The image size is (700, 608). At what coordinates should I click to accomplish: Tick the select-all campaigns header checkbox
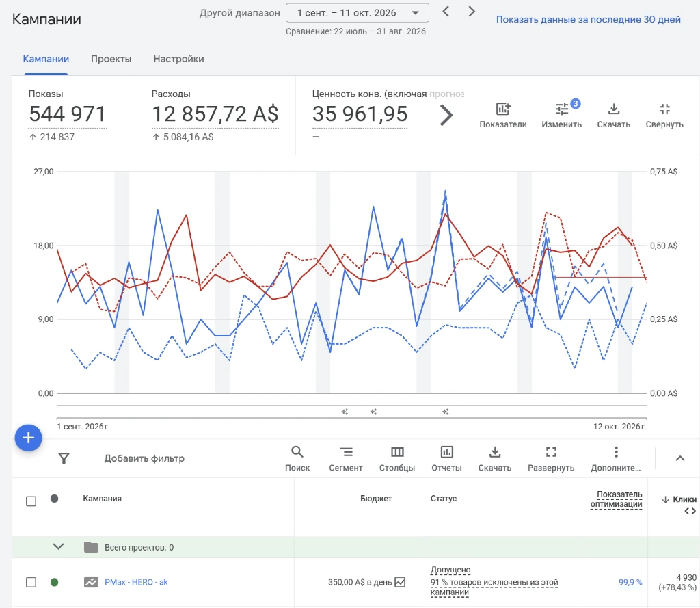pos(31,501)
